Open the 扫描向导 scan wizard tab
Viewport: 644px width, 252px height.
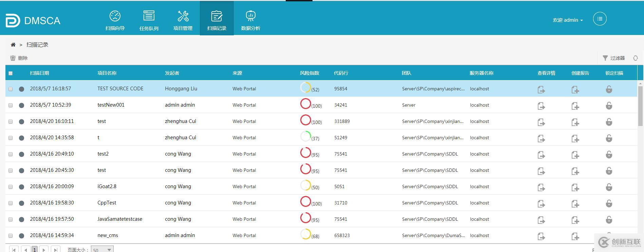click(115, 20)
